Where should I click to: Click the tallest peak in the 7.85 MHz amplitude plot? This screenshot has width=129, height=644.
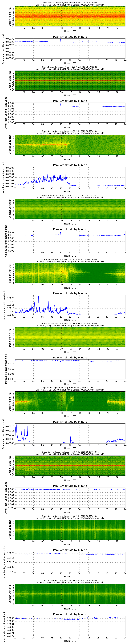38,296
